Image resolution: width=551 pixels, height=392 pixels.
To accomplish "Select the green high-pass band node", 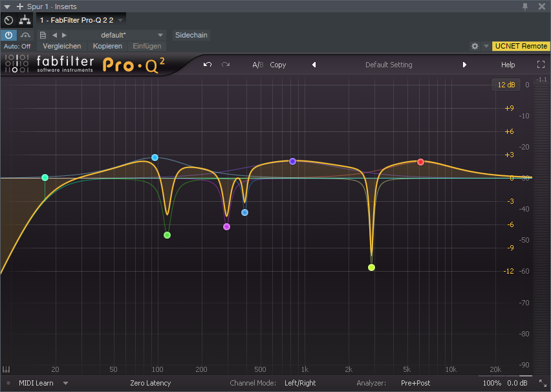I will point(45,177).
